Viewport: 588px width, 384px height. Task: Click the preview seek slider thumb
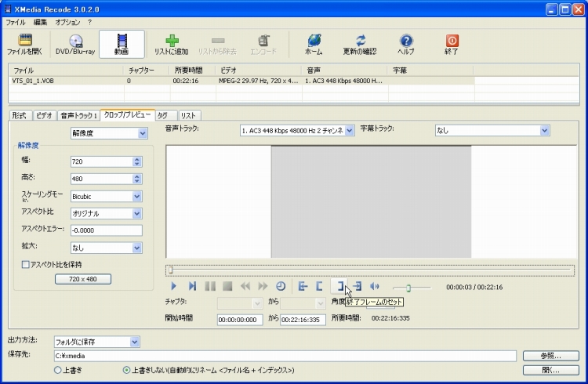click(x=170, y=270)
